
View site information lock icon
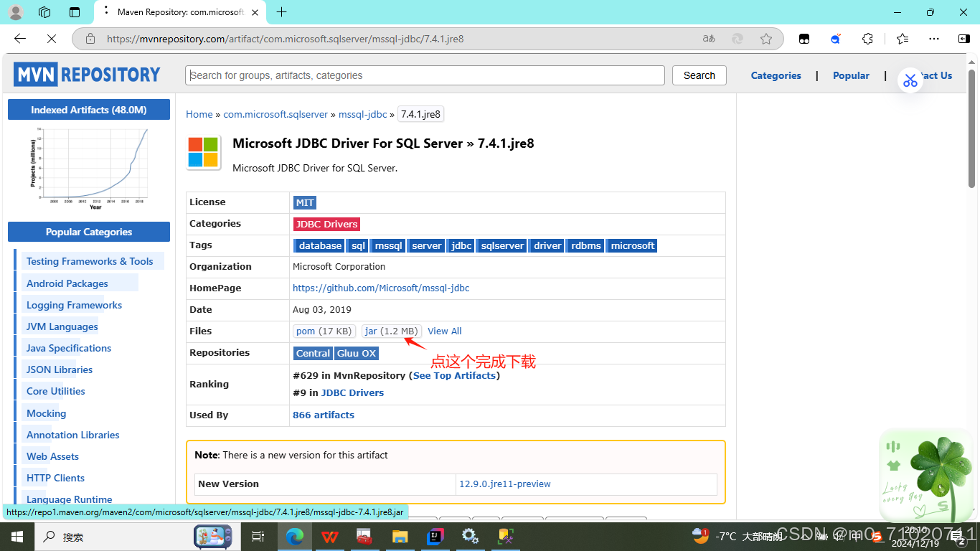tap(90, 39)
